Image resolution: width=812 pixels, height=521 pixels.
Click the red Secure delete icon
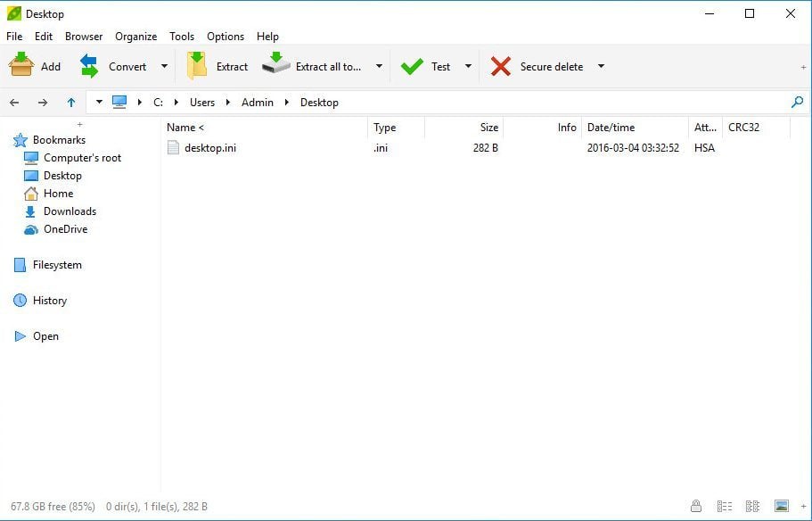pyautogui.click(x=501, y=66)
